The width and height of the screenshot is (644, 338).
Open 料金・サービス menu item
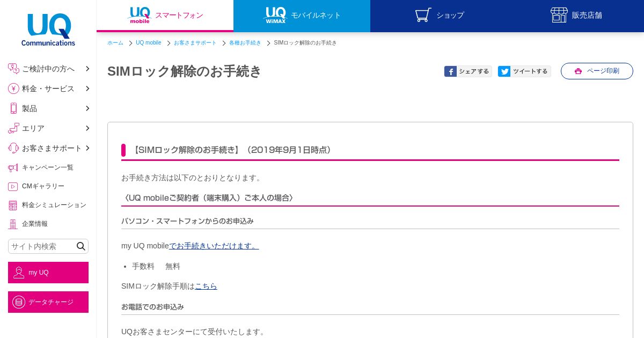(x=48, y=89)
